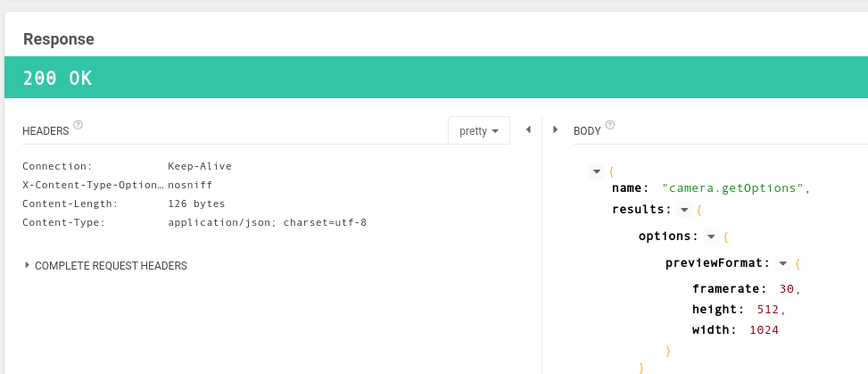Open the pretty format dropdown
Screen dimensions: 868x374
tap(478, 130)
